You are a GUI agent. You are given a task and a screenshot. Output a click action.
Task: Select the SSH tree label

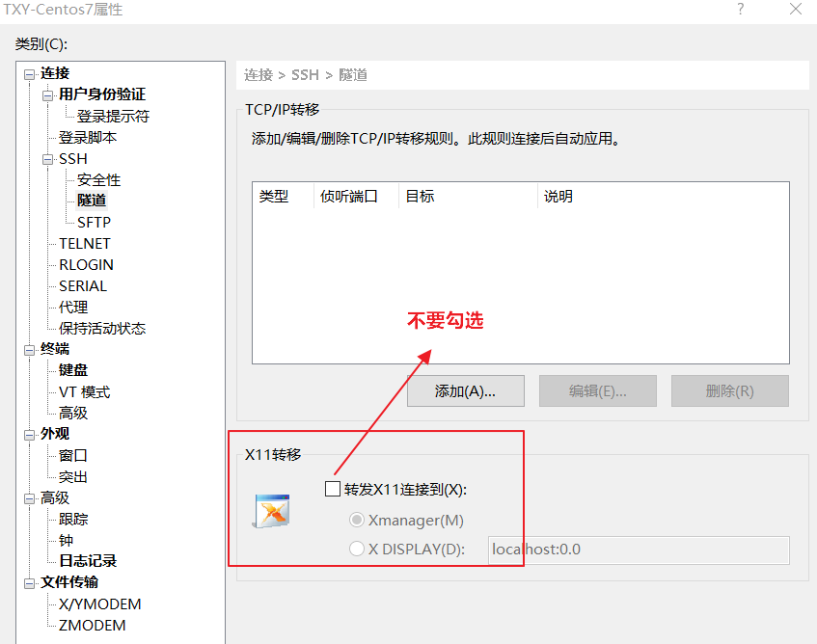(73, 159)
